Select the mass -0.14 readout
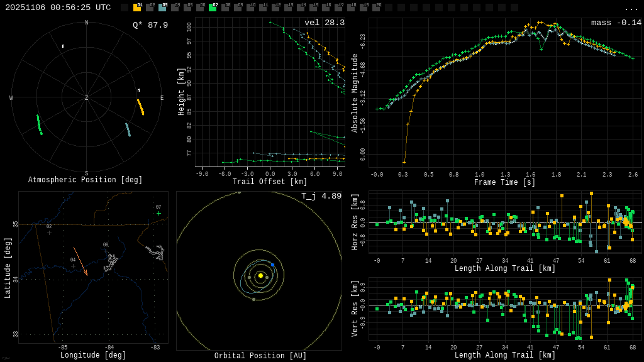 (x=616, y=23)
